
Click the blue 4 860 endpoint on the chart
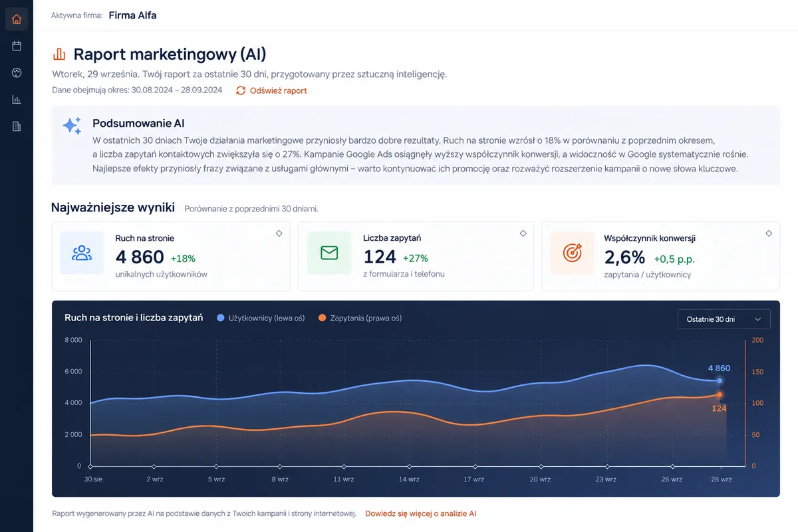coord(720,380)
